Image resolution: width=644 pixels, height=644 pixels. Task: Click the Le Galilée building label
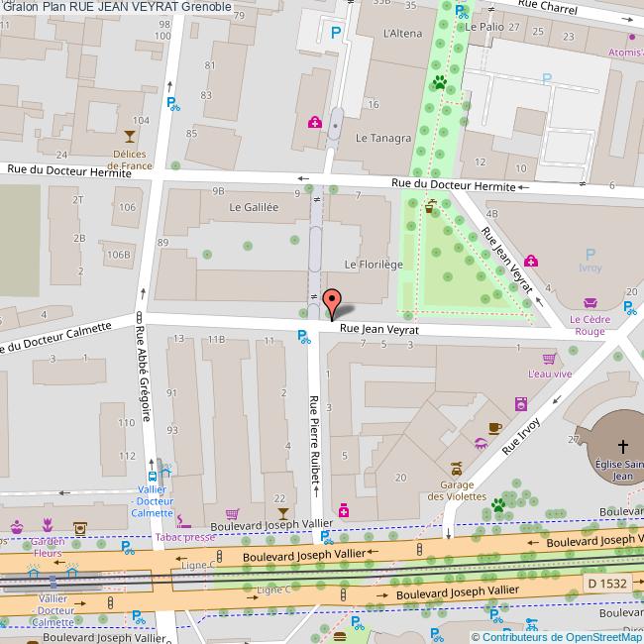(254, 207)
